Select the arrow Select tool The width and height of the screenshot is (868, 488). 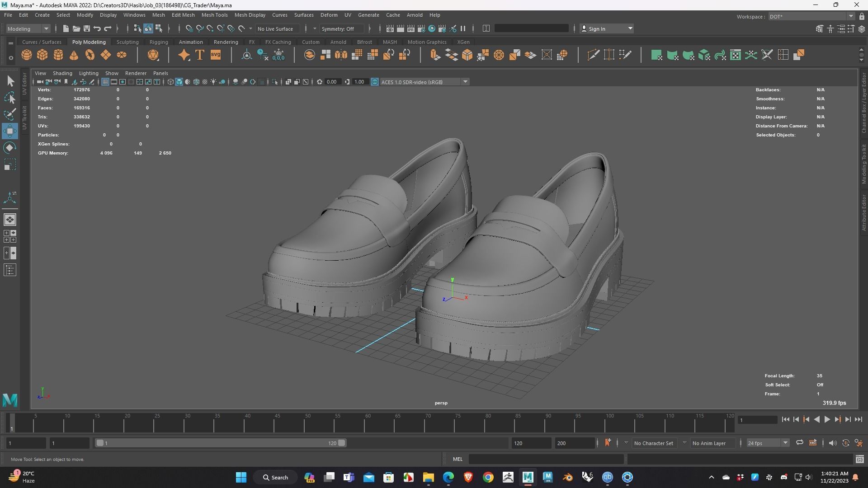pyautogui.click(x=10, y=81)
